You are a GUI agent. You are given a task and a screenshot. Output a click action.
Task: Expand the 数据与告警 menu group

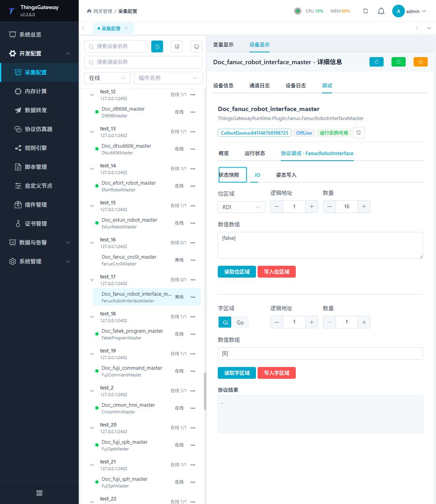[x=39, y=243]
